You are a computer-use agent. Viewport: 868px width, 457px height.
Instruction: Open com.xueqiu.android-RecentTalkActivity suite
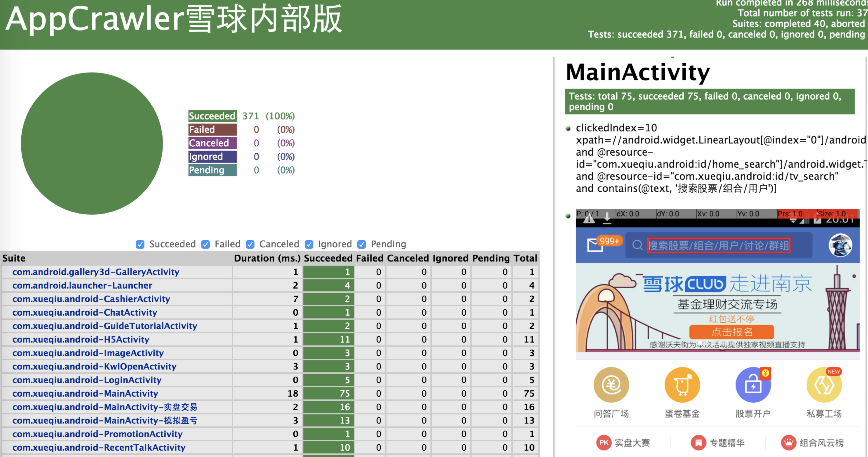point(99,447)
